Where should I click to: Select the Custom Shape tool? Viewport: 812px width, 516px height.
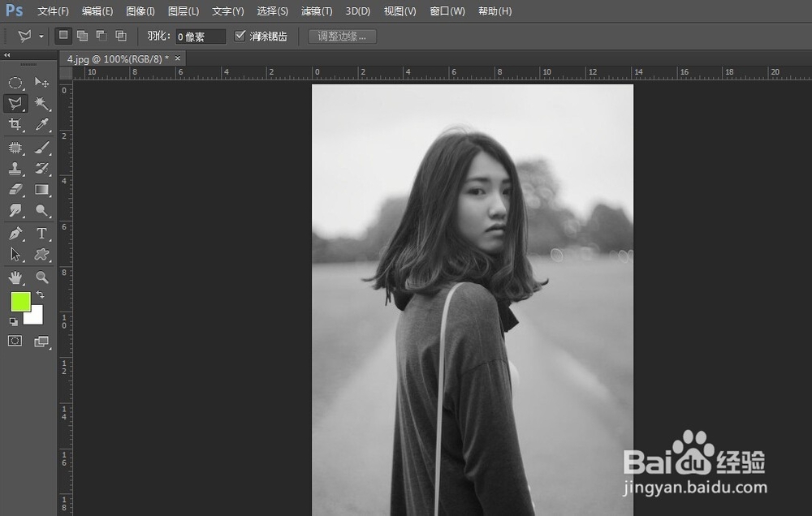[x=41, y=254]
